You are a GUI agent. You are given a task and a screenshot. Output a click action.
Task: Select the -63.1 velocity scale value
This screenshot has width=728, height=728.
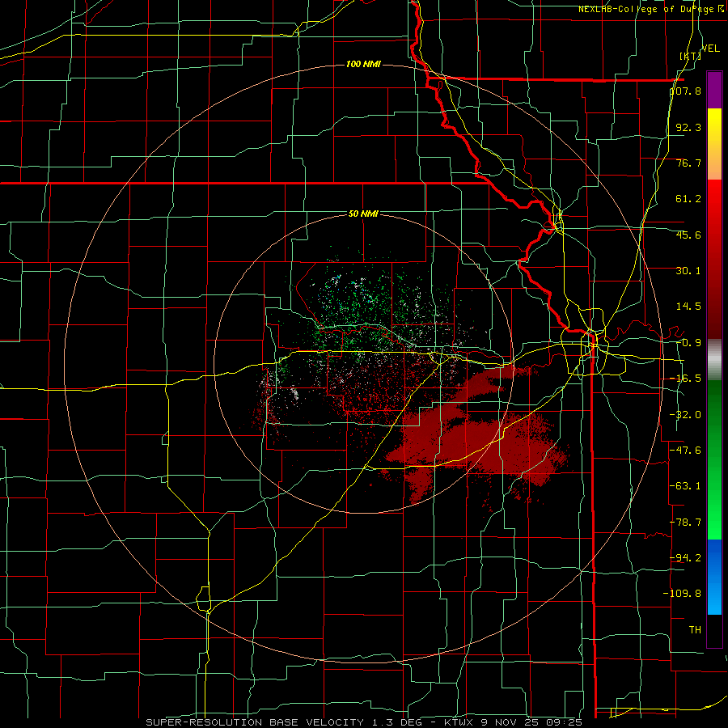coord(685,486)
